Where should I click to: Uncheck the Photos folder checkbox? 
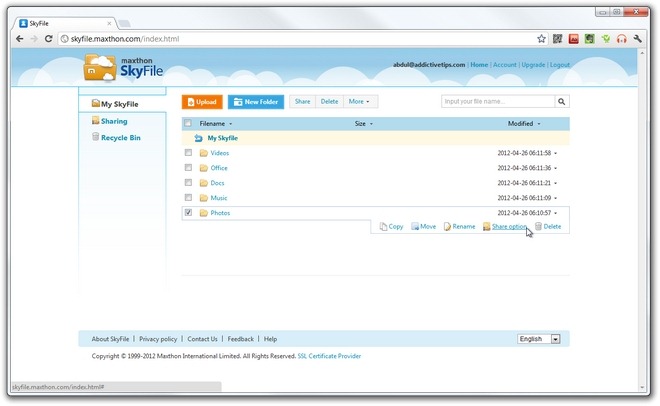pos(188,212)
